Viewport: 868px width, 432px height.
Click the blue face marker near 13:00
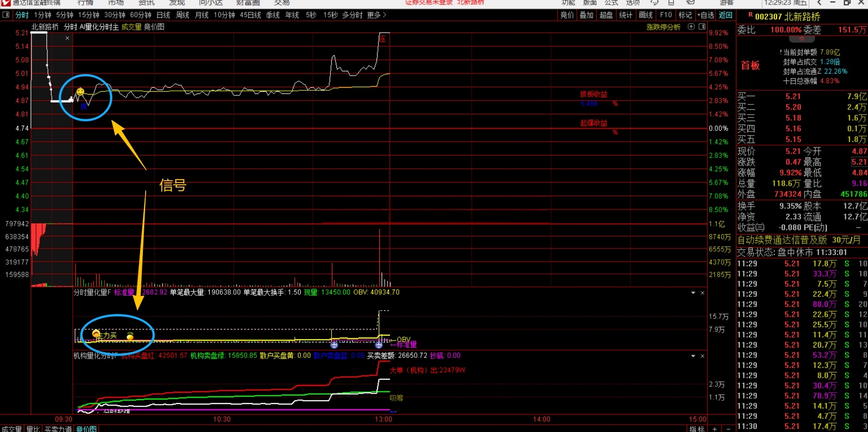(379, 345)
